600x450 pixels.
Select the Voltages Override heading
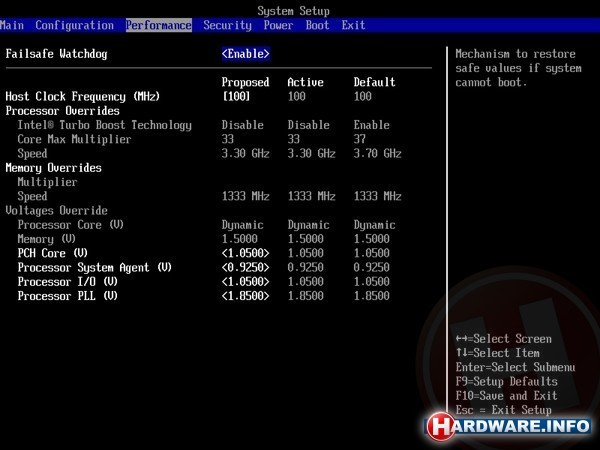click(x=57, y=210)
